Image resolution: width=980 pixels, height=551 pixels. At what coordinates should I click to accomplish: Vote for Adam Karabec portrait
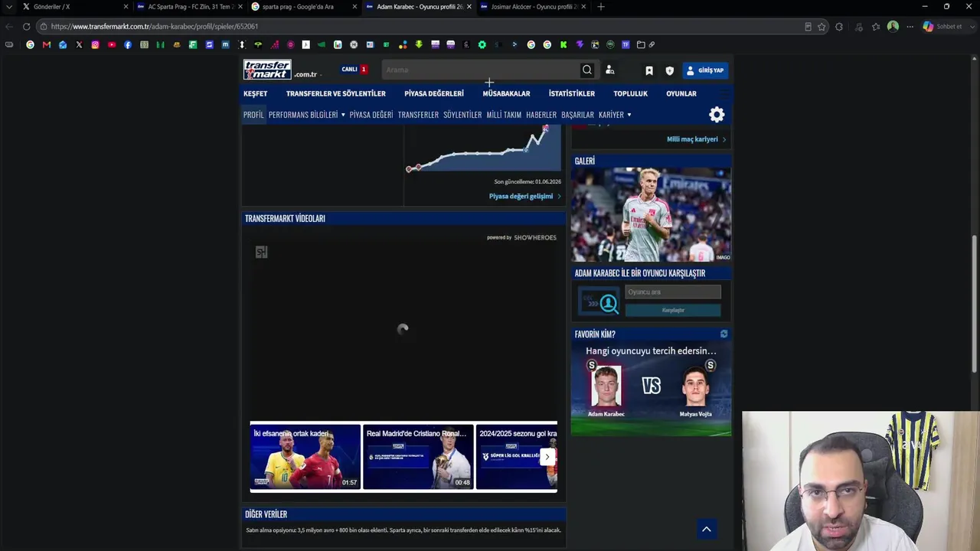[606, 387]
